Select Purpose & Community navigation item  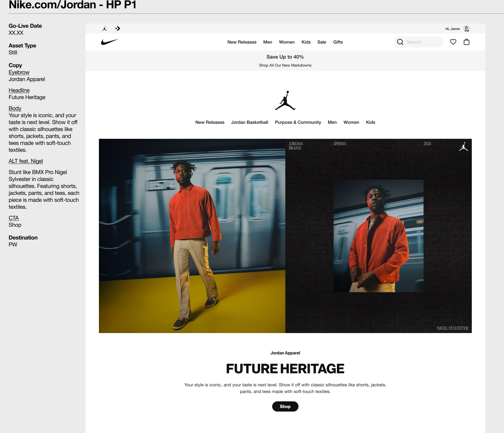[x=298, y=122]
